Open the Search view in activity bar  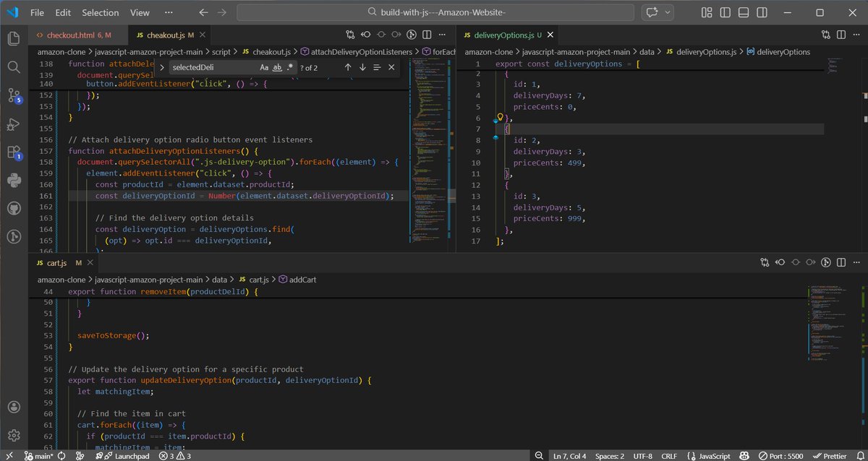[14, 67]
